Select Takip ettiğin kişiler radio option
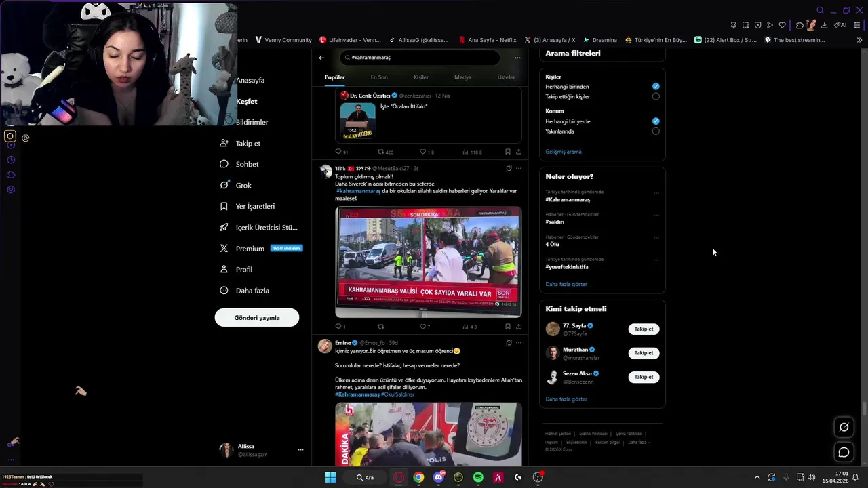This screenshot has width=868, height=488. (656, 96)
